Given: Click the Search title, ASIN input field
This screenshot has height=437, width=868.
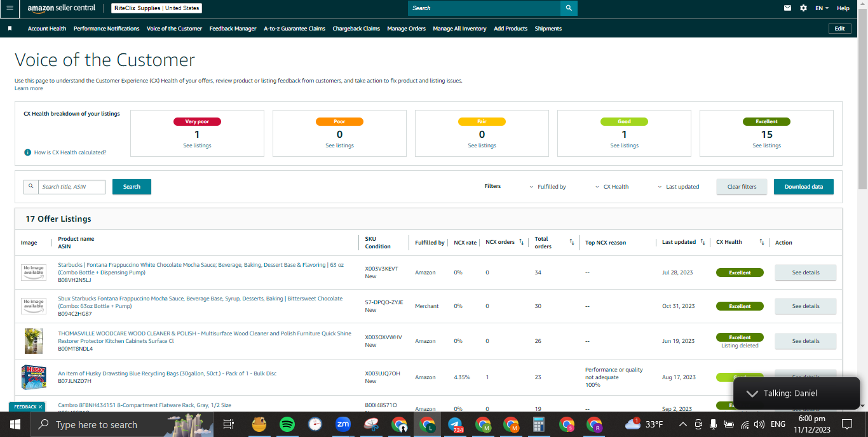Looking at the screenshot, I should [71, 187].
